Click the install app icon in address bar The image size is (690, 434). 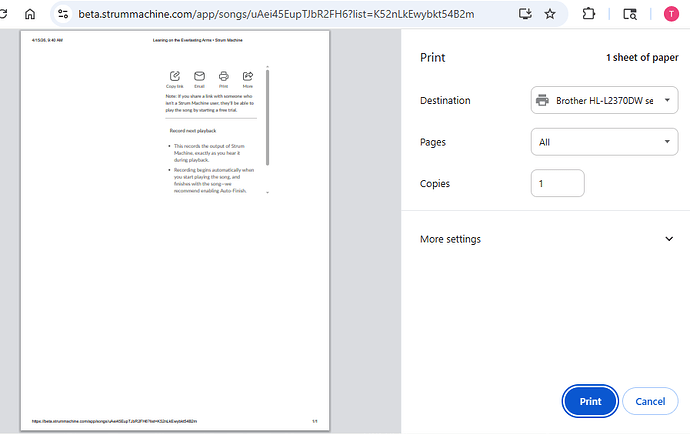tap(525, 15)
